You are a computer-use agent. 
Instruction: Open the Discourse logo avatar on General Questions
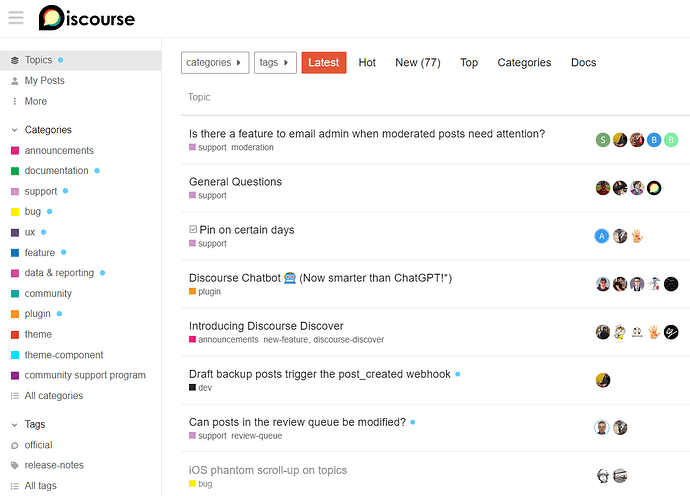point(654,188)
